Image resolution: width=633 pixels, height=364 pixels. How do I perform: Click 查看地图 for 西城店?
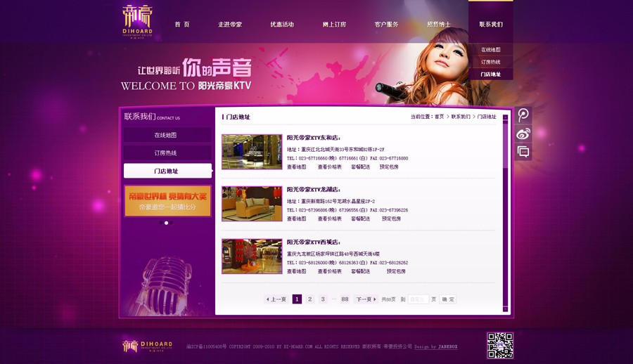[296, 271]
